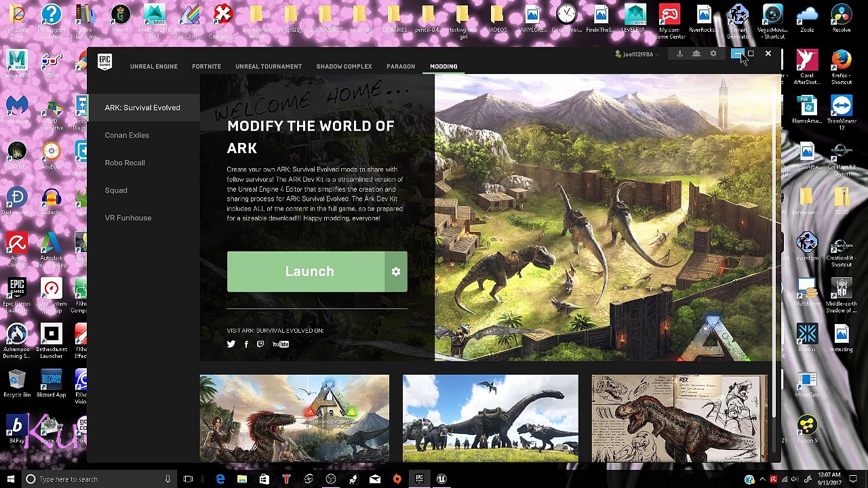868x488 pixels.
Task: Expand the joe11121986 account menu
Action: click(636, 54)
